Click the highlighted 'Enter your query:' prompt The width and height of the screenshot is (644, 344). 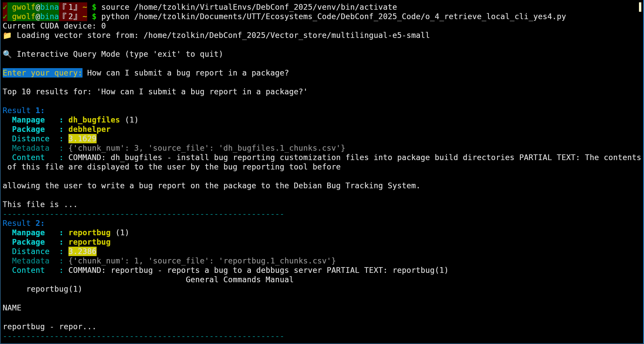[x=43, y=73]
